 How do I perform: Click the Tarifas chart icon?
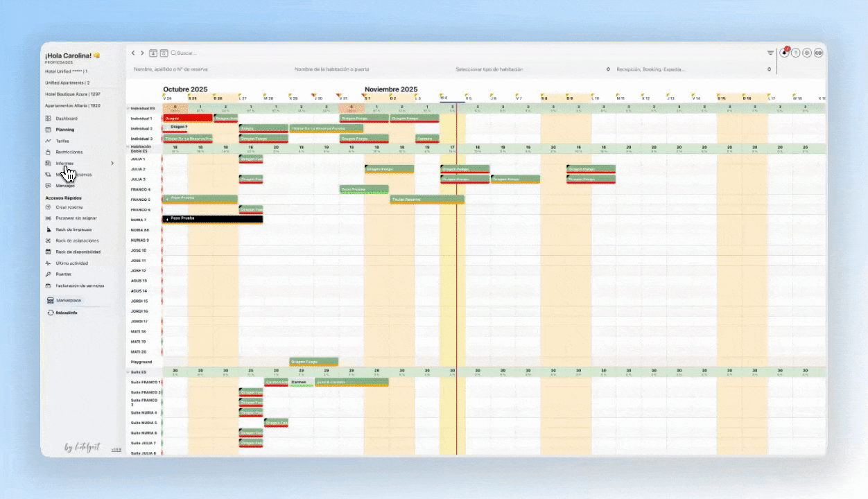pyautogui.click(x=48, y=141)
